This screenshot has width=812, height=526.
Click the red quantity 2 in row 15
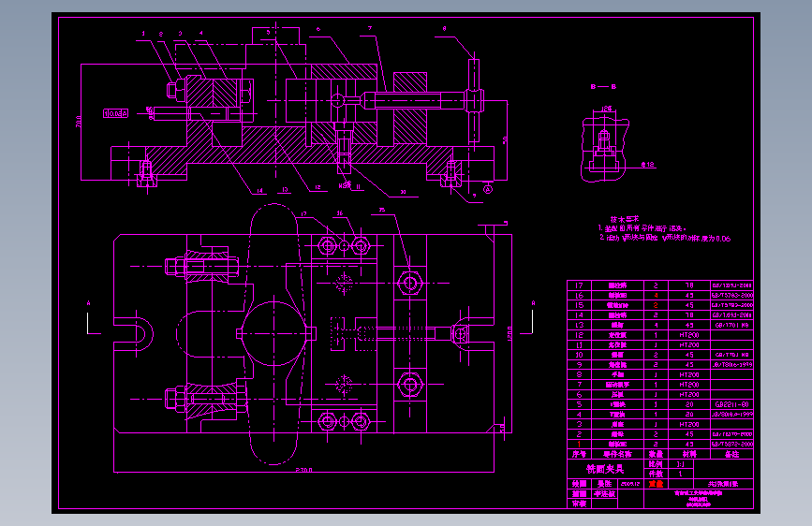656,305
